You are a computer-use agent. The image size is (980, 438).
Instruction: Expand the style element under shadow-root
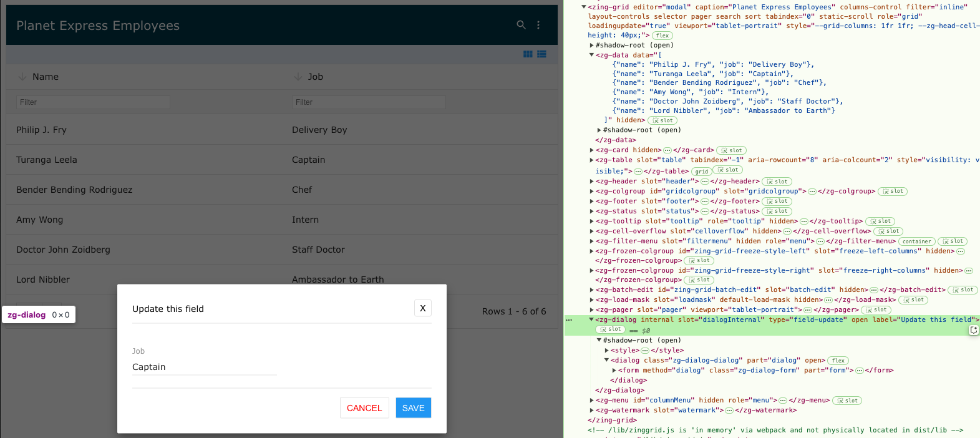(x=606, y=351)
